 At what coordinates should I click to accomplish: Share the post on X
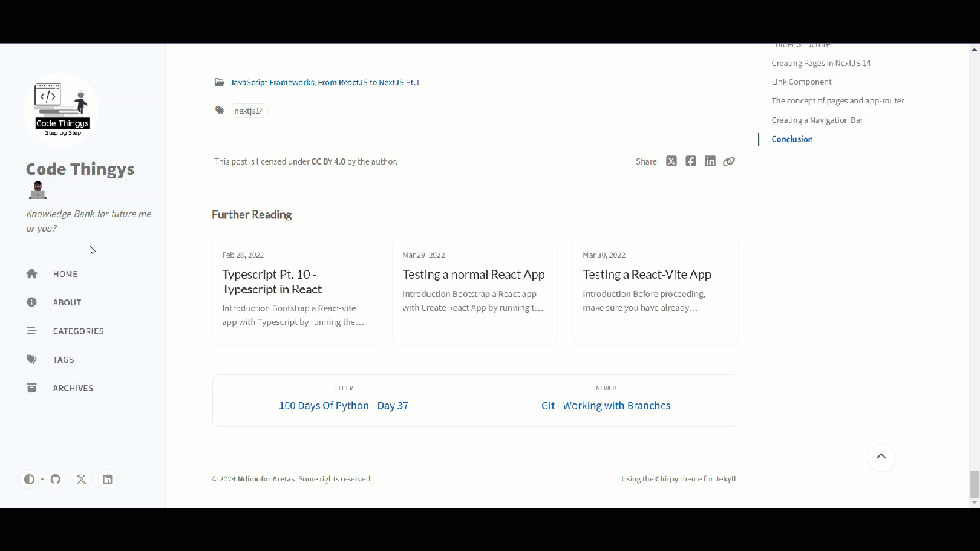coord(671,161)
